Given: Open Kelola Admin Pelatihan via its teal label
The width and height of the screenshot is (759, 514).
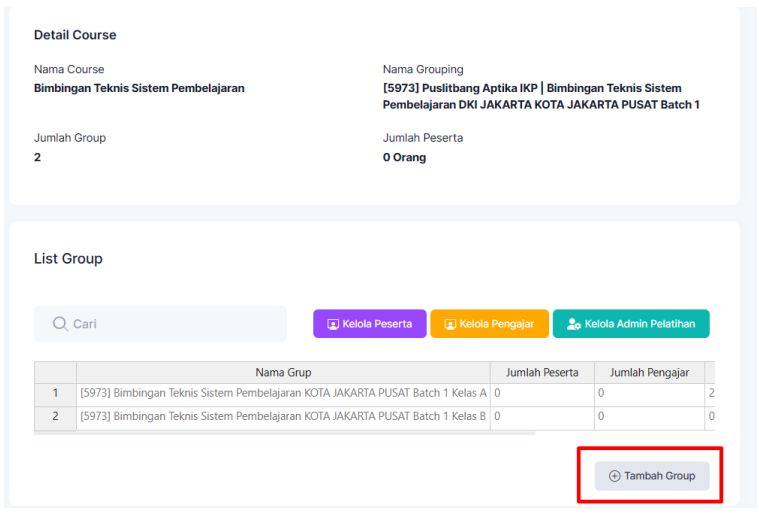Looking at the screenshot, I should point(640,324).
